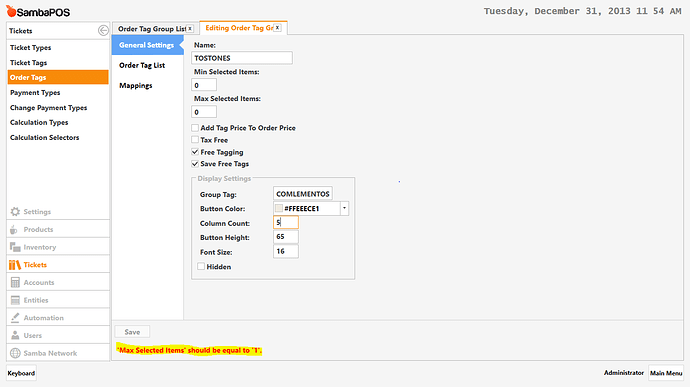Open the on-screen Keyboard button
Image resolution: width=690 pixels, height=387 pixels.
pos(21,373)
